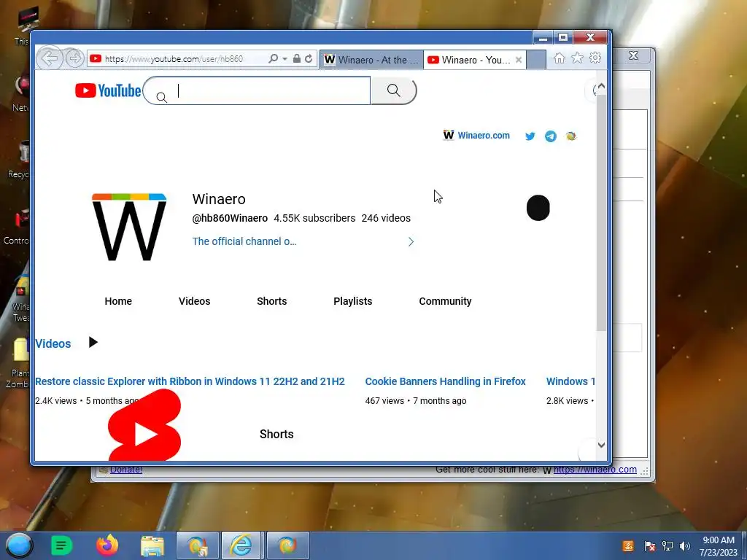The image size is (747, 560).
Task: Open the address bar autocomplete dropdown arrow
Action: pyautogui.click(x=285, y=58)
